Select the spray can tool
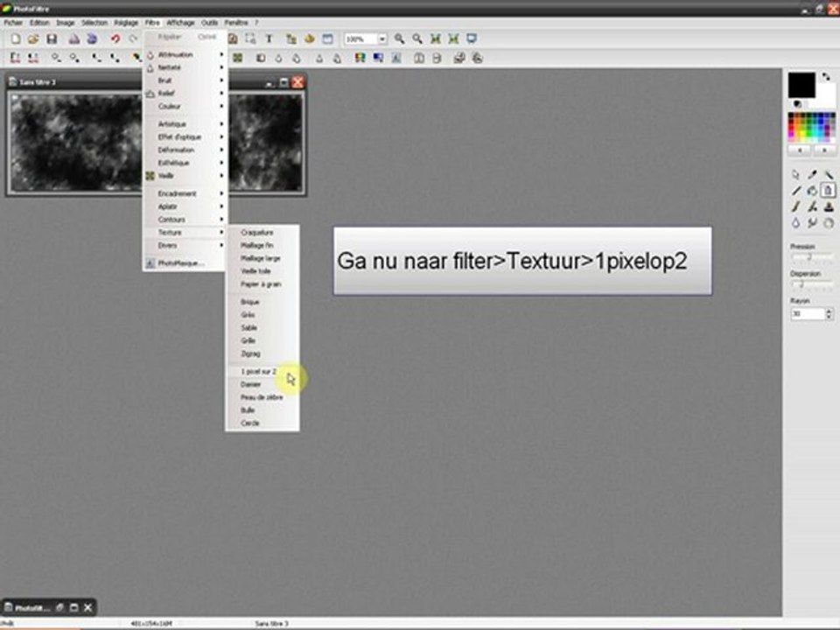 tap(829, 191)
